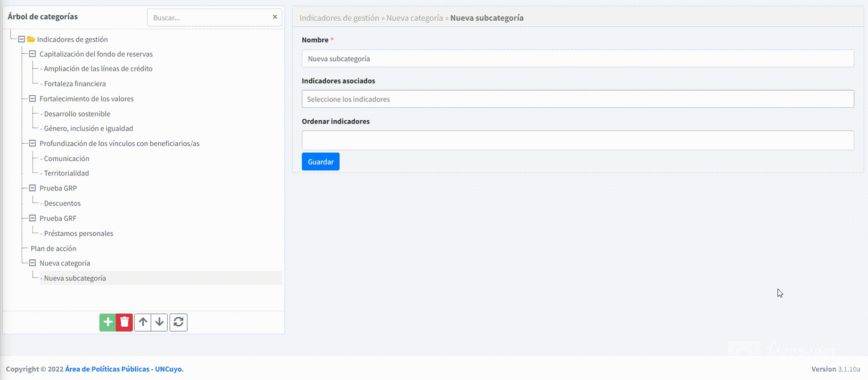Open the Seleccione los indicadores dropdown
868x380 pixels.
pos(577,99)
